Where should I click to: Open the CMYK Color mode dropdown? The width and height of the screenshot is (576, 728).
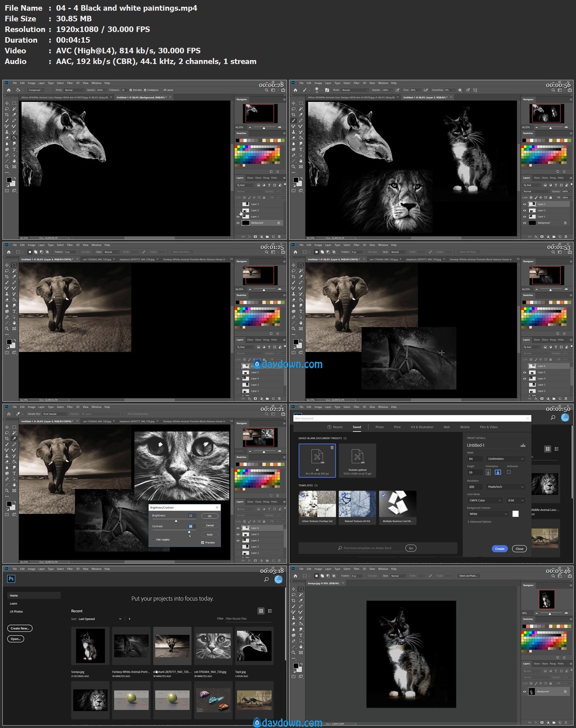pyautogui.click(x=485, y=500)
